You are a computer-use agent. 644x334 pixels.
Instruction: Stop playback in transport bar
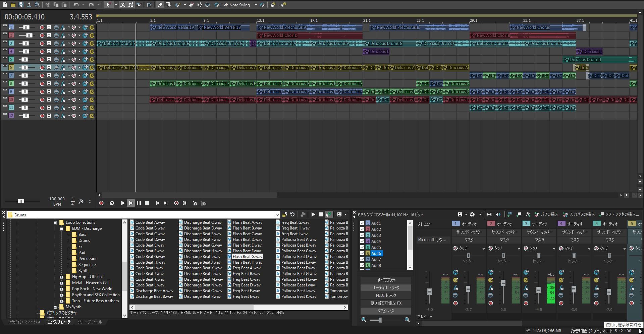[x=147, y=203]
